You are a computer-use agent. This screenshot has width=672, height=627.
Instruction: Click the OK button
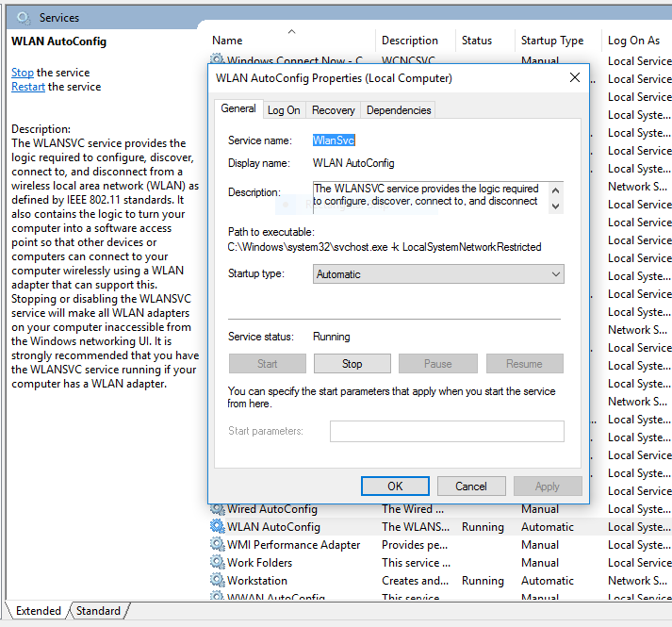395,486
